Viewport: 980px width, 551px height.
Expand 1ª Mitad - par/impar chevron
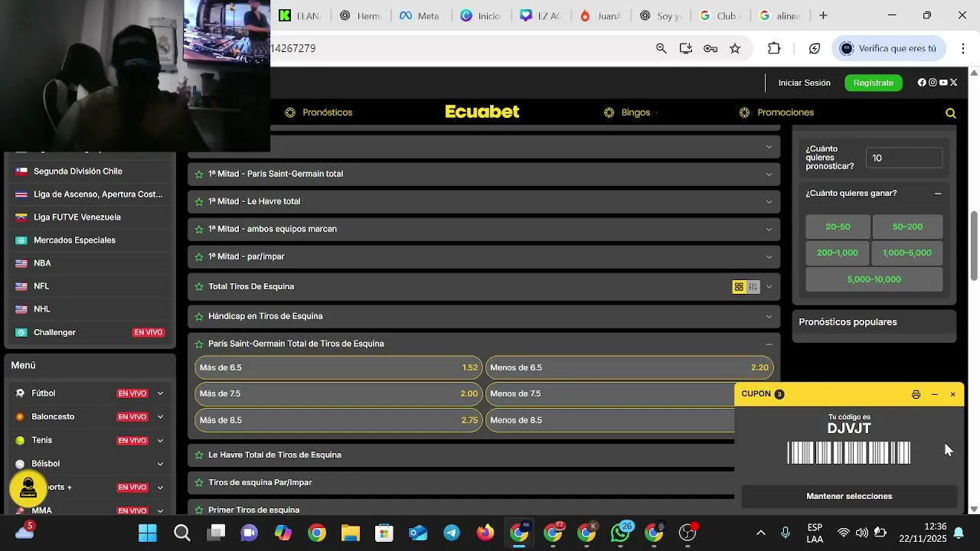pos(769,257)
